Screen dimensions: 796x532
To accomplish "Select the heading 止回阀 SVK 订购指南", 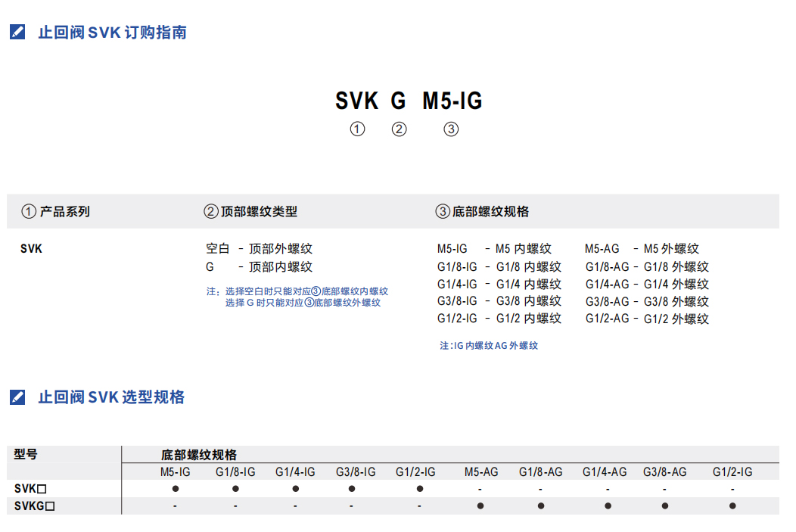I will pos(112,33).
